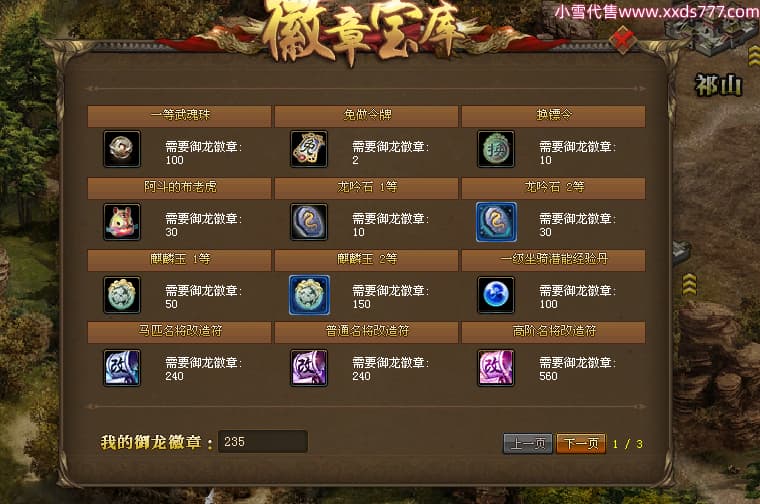Select the 马匹名将改造符 talisman icon
760x504 pixels.
122,367
